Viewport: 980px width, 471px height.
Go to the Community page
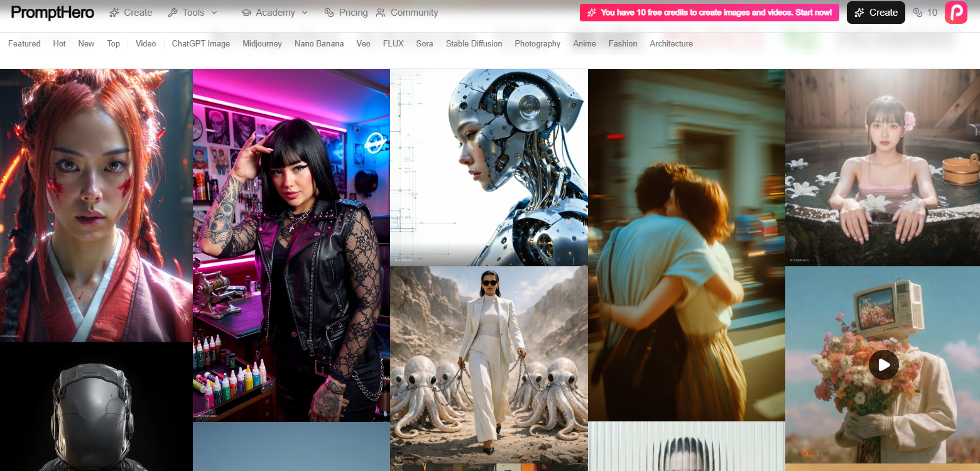(406, 13)
